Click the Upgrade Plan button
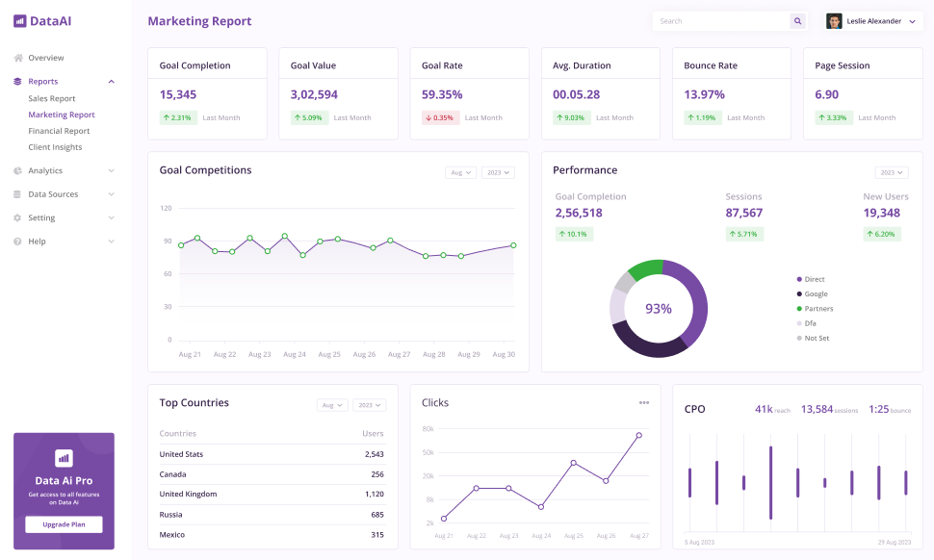 (x=64, y=524)
